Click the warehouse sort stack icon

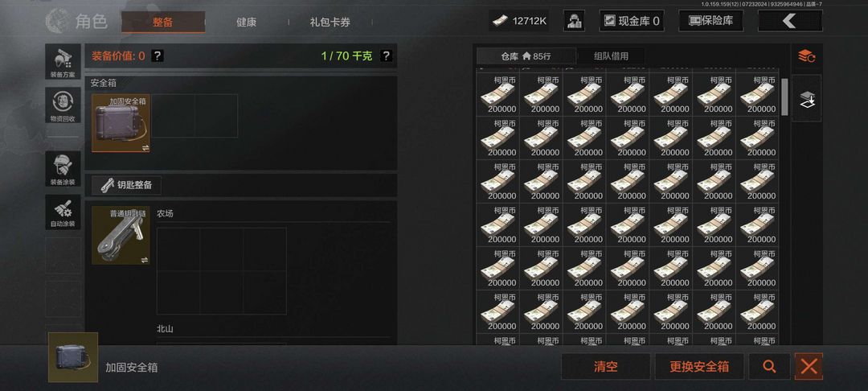coord(807,56)
